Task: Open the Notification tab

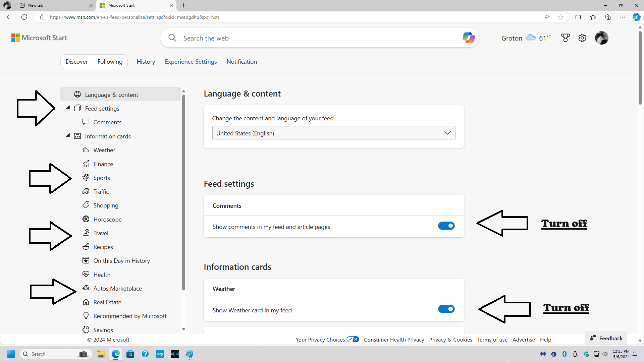Action: coord(241,62)
